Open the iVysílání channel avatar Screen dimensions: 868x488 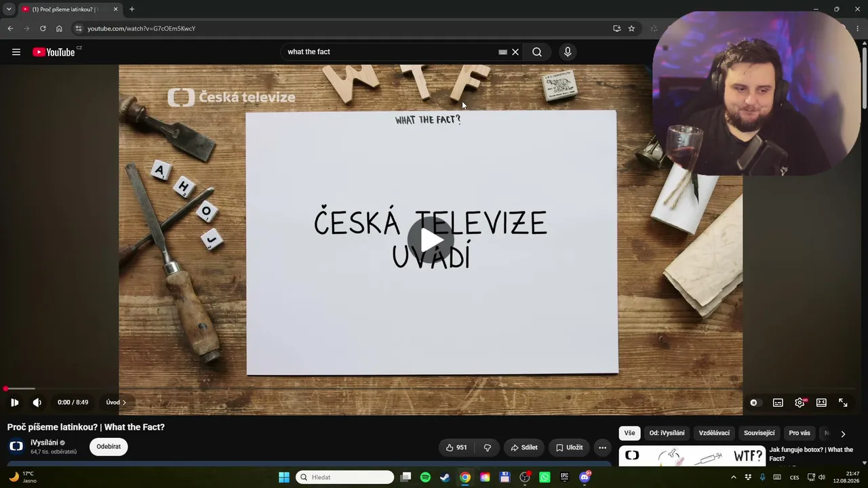(16, 446)
